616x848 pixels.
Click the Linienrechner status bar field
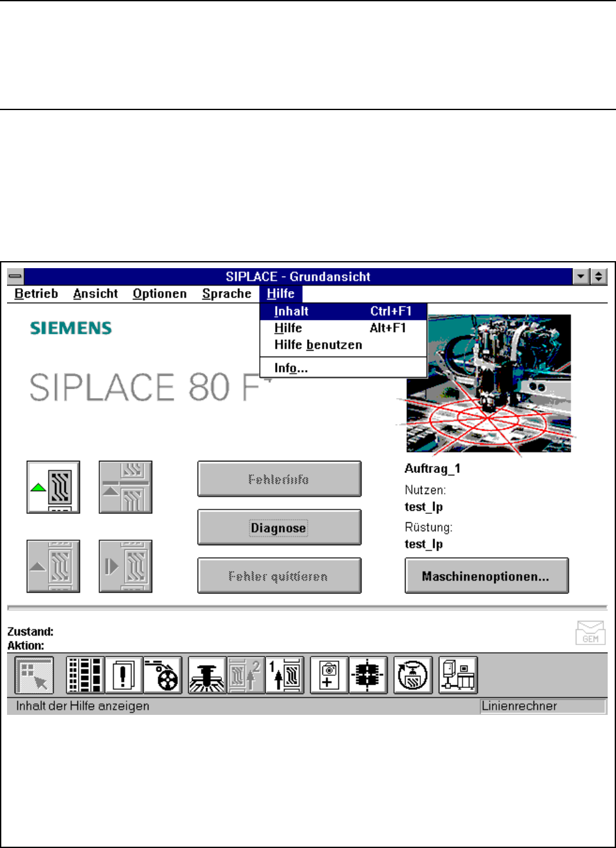542,706
